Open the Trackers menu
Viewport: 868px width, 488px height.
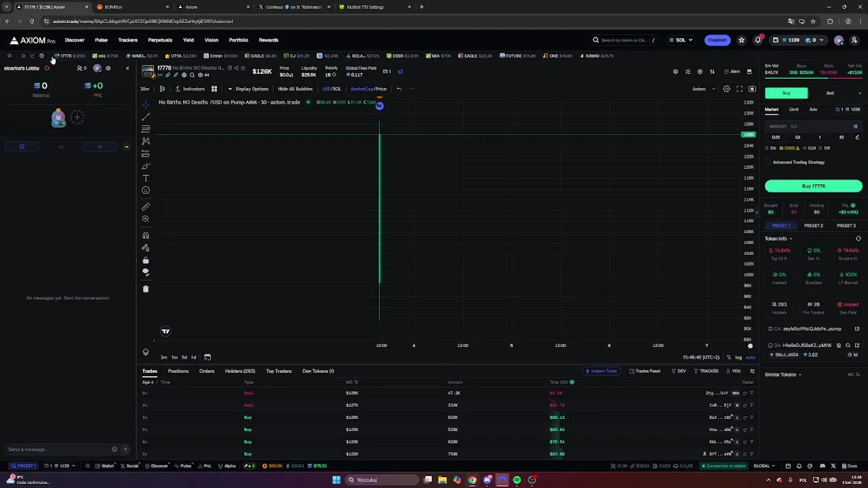coord(127,40)
